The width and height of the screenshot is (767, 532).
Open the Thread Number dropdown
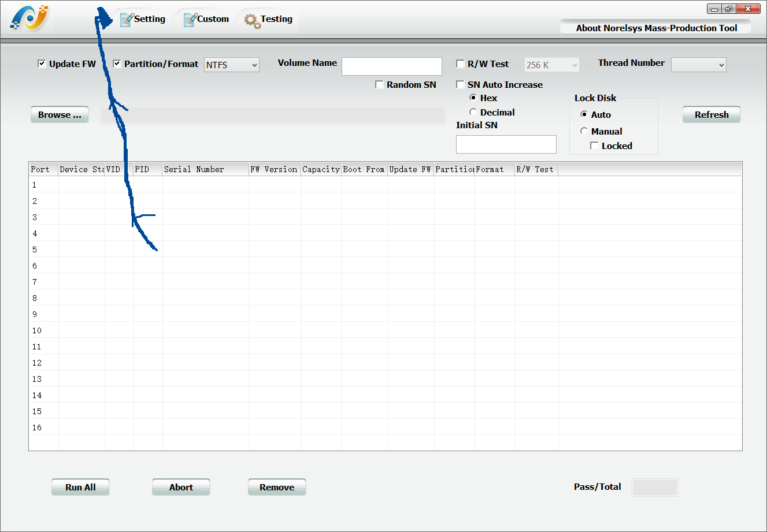click(699, 65)
